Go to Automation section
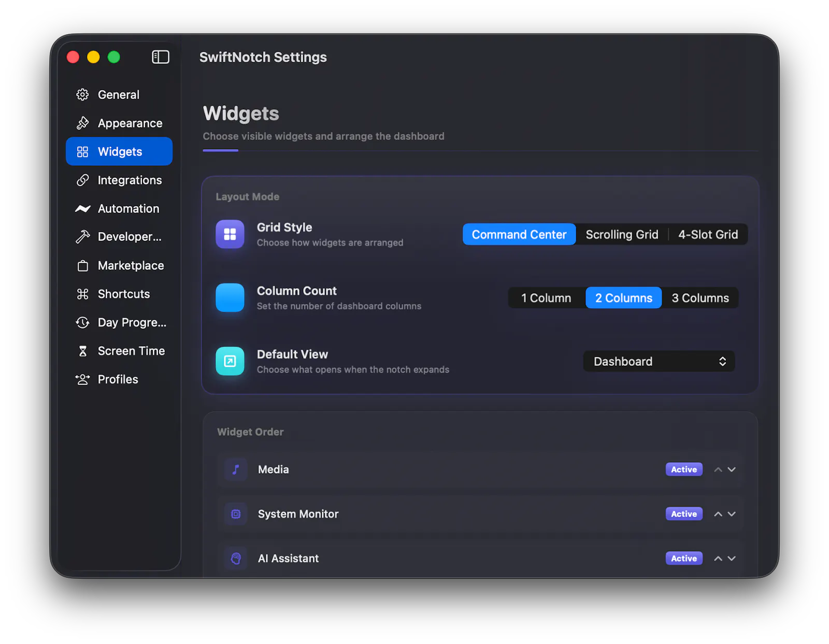Image resolution: width=829 pixels, height=644 pixels. click(x=119, y=209)
